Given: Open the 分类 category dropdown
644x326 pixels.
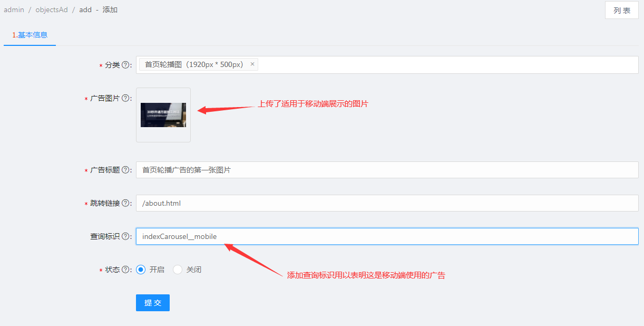Looking at the screenshot, I should pos(387,65).
